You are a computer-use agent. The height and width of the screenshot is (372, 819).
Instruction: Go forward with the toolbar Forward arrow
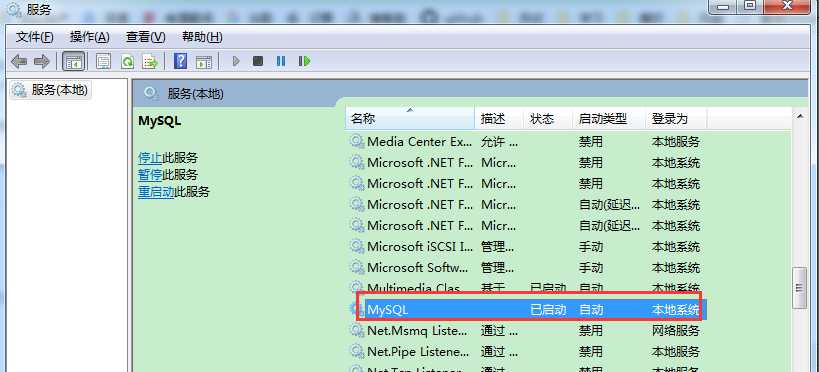pos(42,62)
